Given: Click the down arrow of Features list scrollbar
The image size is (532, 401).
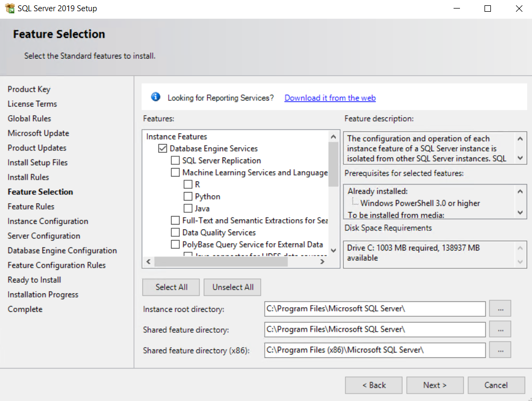Looking at the screenshot, I should pos(334,251).
